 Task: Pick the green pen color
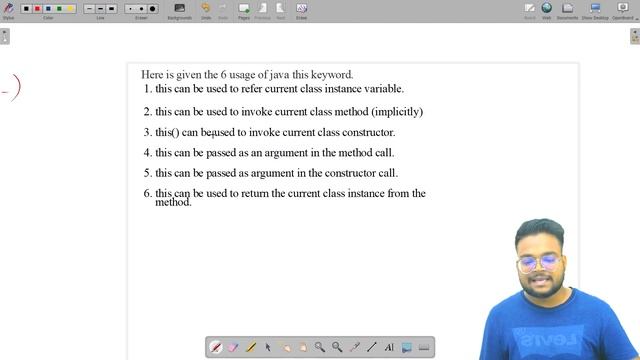coord(59,9)
